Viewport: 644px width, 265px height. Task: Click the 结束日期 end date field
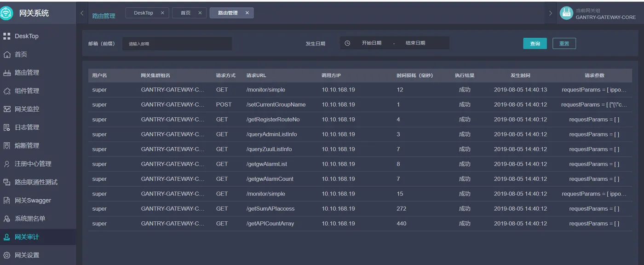tap(415, 43)
